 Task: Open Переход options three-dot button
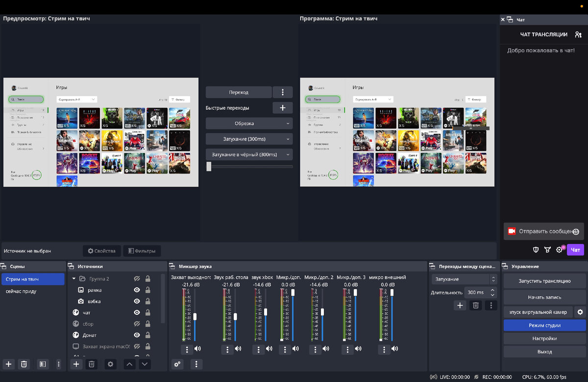pyautogui.click(x=283, y=92)
